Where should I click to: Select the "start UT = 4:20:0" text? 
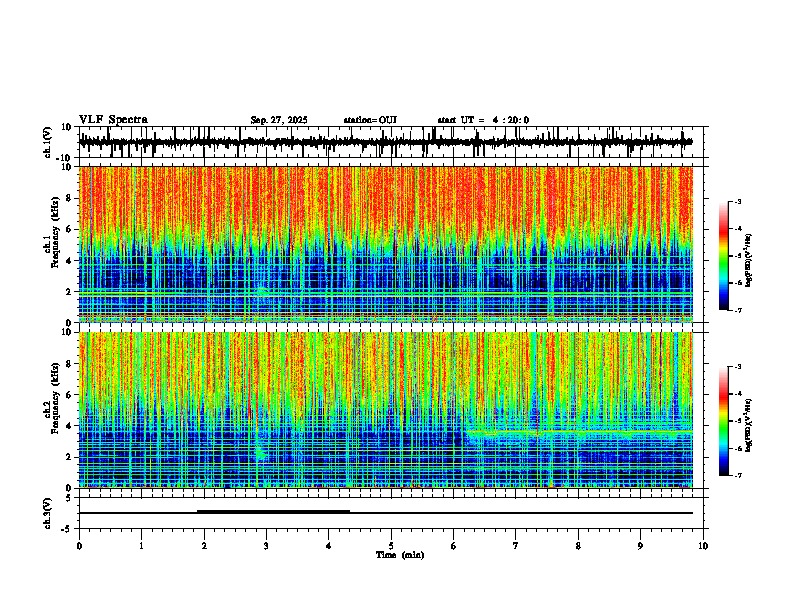(483, 120)
